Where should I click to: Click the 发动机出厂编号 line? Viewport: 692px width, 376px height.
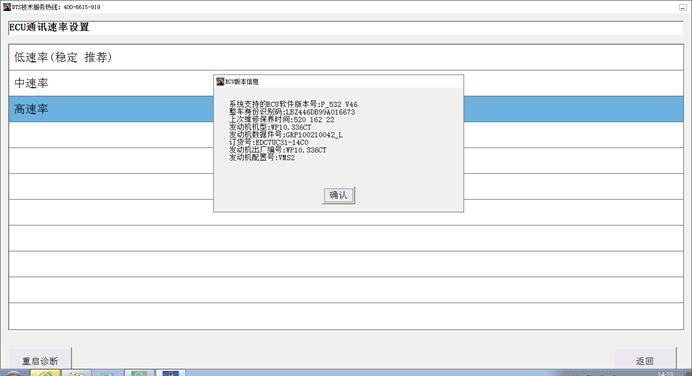point(278,150)
